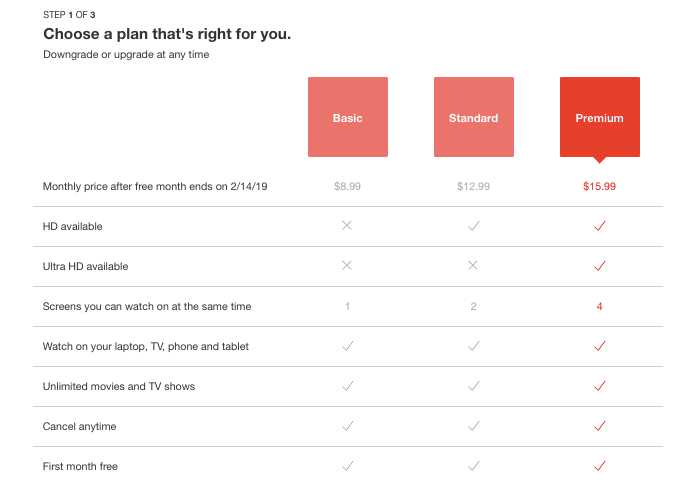Click the Basic Cancel anytime checkmark
The image size is (694, 494).
347,426
